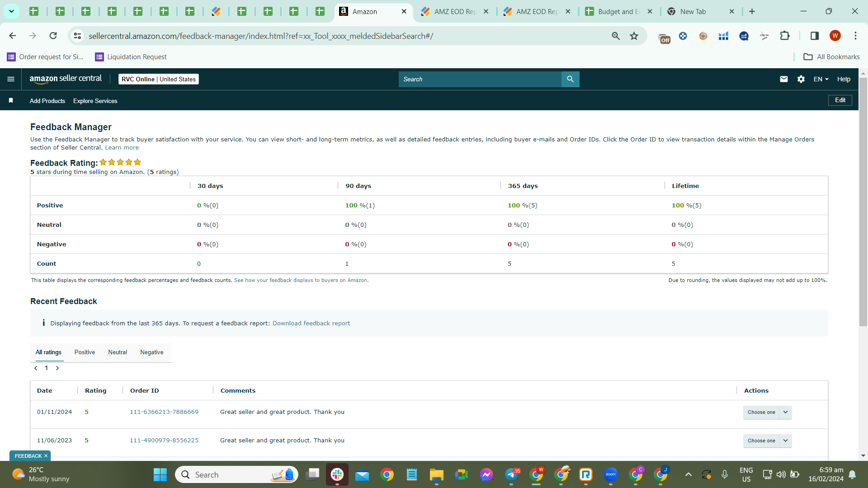Open the tab search dropdown arrow
This screenshot has height=488, width=868.
(11, 11)
